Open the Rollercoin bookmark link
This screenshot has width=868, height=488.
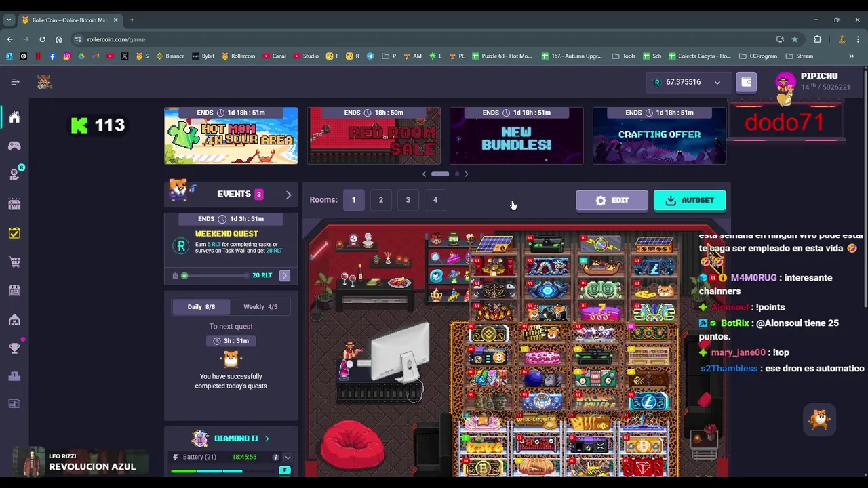pyautogui.click(x=238, y=56)
